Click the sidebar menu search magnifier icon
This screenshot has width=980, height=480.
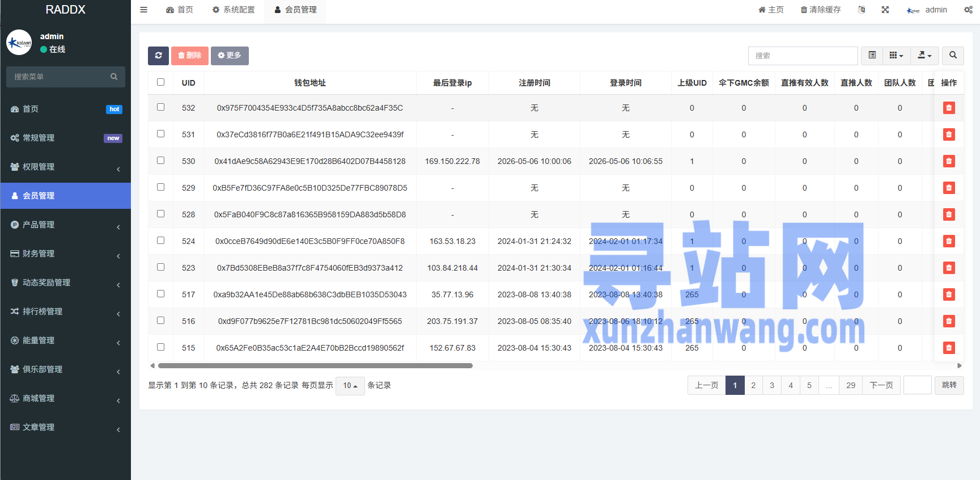(114, 77)
